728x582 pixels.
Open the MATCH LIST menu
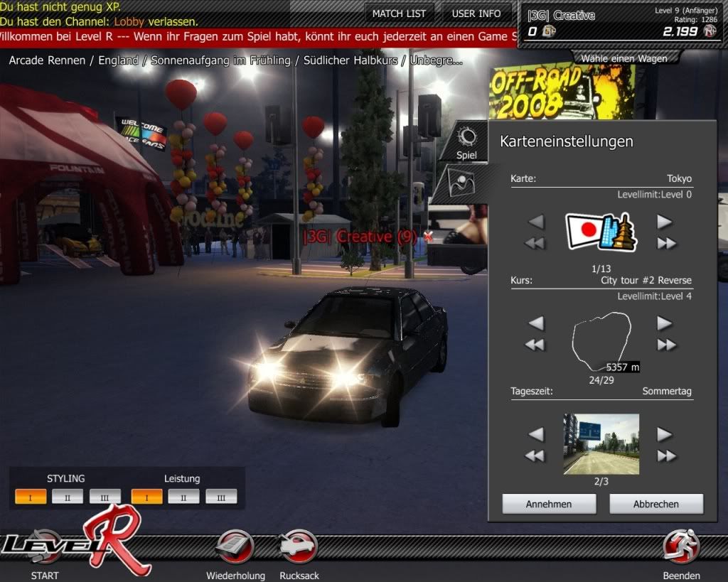[x=400, y=14]
